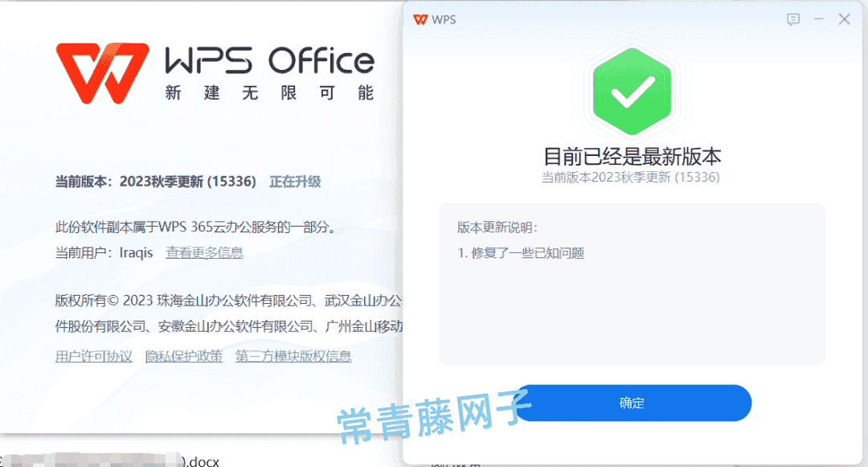Click the 当前用户: Iraqis text
This screenshot has width=868, height=467.
104,253
